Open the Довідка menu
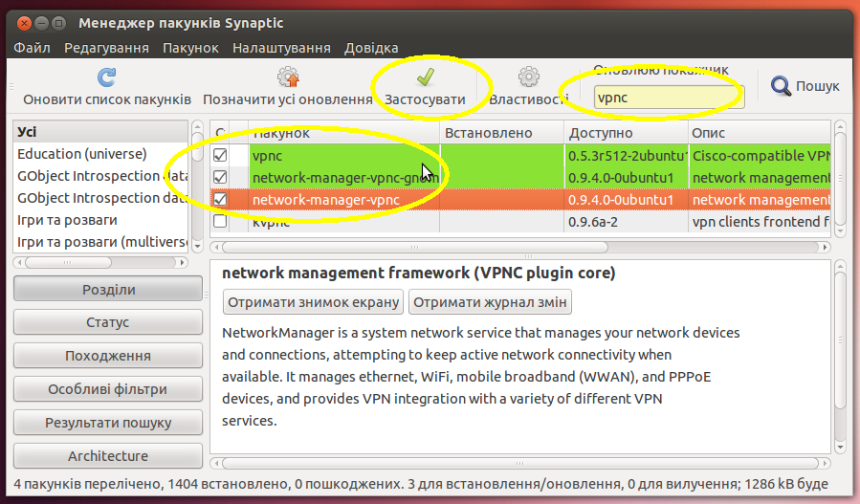 (x=371, y=48)
